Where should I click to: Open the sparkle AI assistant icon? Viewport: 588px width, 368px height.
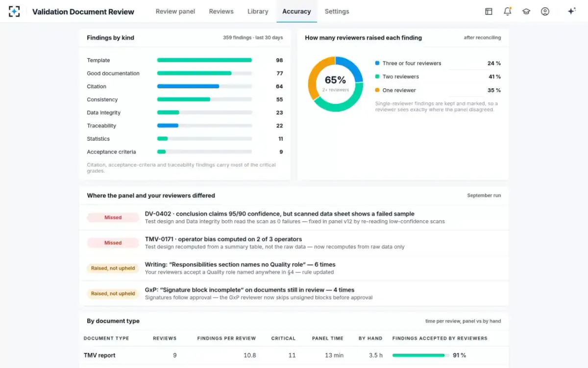point(571,11)
